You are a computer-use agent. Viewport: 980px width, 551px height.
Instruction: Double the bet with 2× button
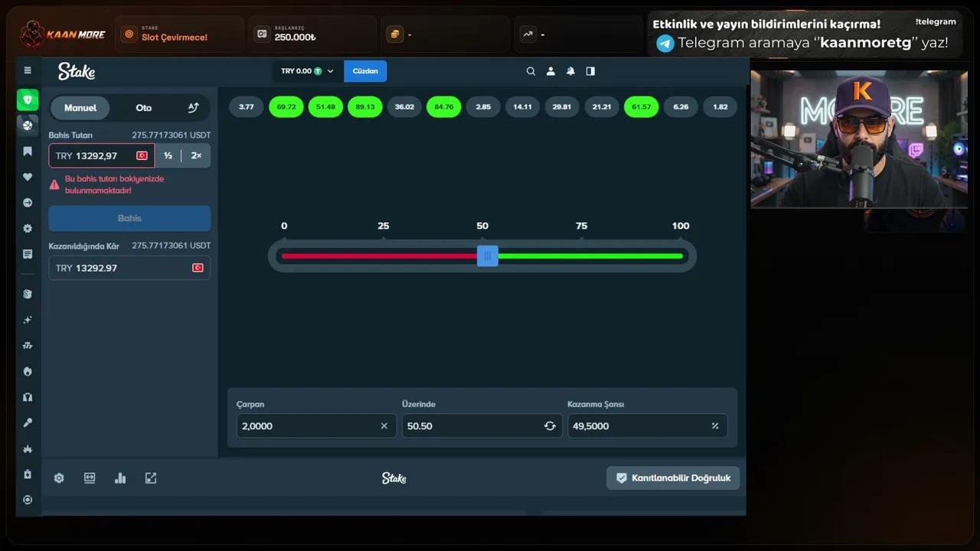tap(196, 155)
